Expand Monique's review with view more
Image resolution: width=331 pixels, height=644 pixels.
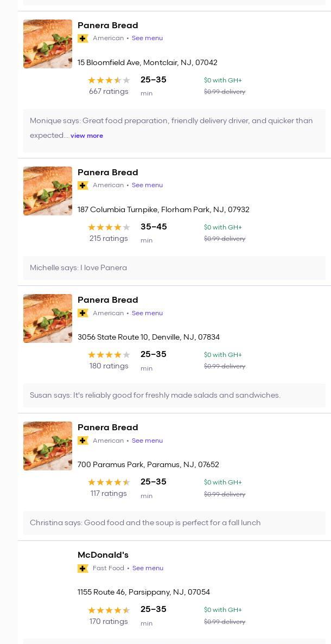[x=87, y=136]
